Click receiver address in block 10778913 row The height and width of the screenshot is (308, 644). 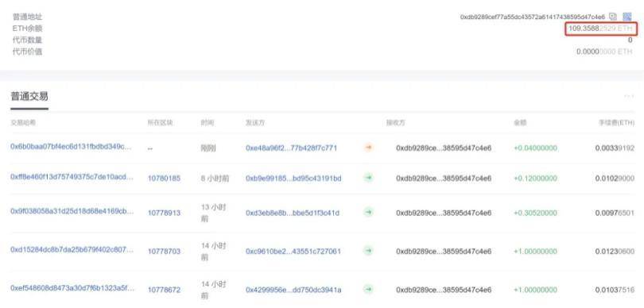[444, 213]
